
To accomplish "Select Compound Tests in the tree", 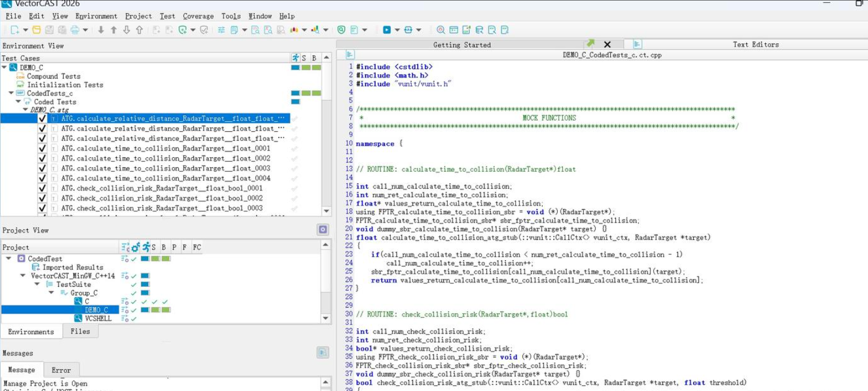I will pyautogui.click(x=54, y=76).
